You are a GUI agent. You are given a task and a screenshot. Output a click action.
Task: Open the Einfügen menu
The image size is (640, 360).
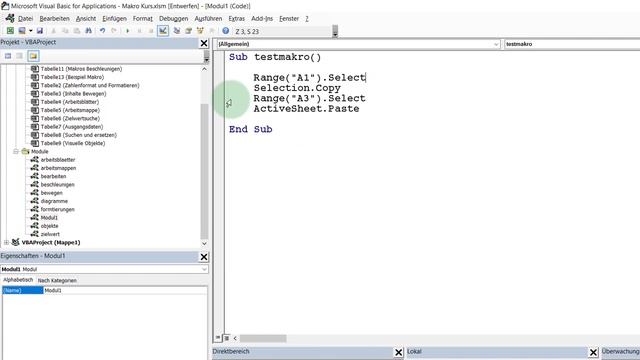click(114, 19)
